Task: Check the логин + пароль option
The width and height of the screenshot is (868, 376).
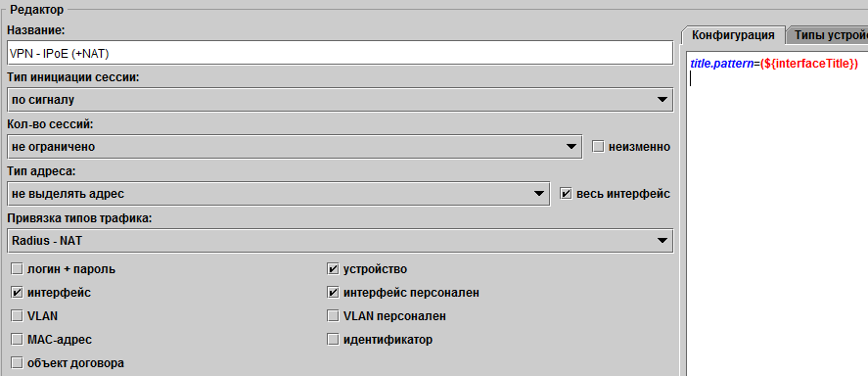Action: (18, 269)
